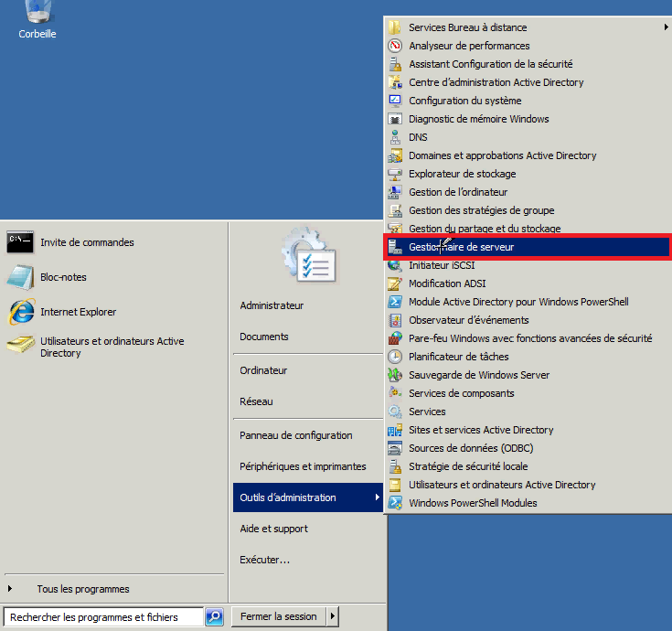Click the Diagnostic de mémoire Windows icon
Viewport: 672px width, 631px height.
(x=395, y=119)
